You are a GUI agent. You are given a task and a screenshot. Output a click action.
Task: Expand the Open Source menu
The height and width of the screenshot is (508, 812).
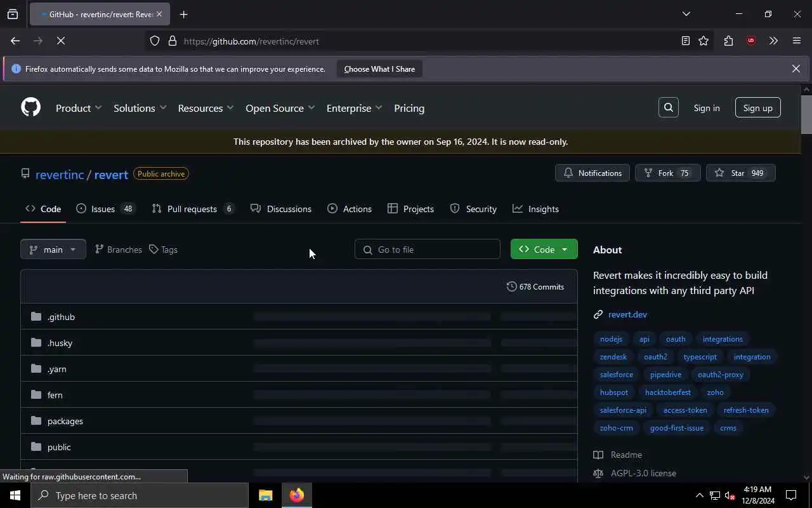pos(280,108)
